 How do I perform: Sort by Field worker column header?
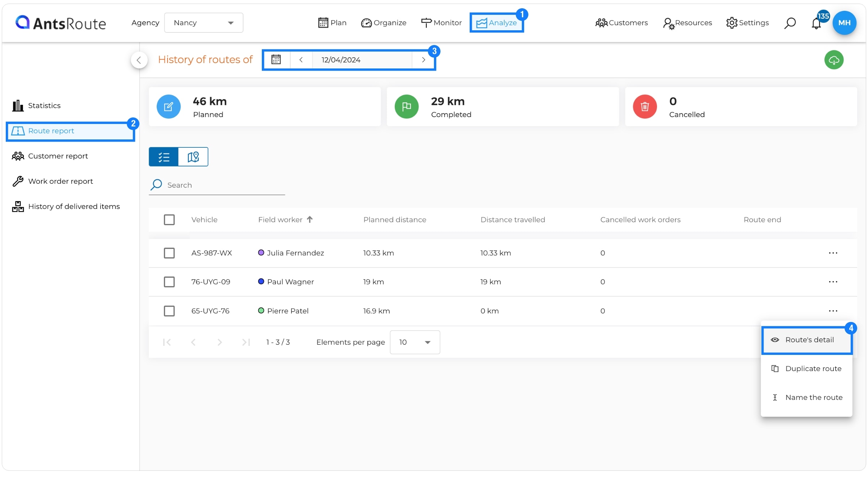pos(280,220)
